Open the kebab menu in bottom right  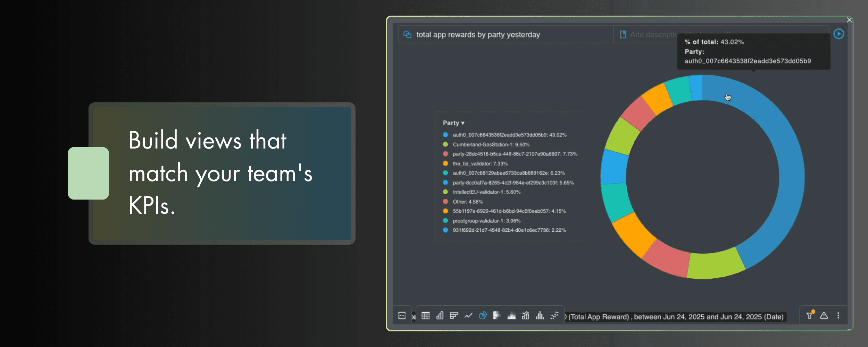click(838, 316)
